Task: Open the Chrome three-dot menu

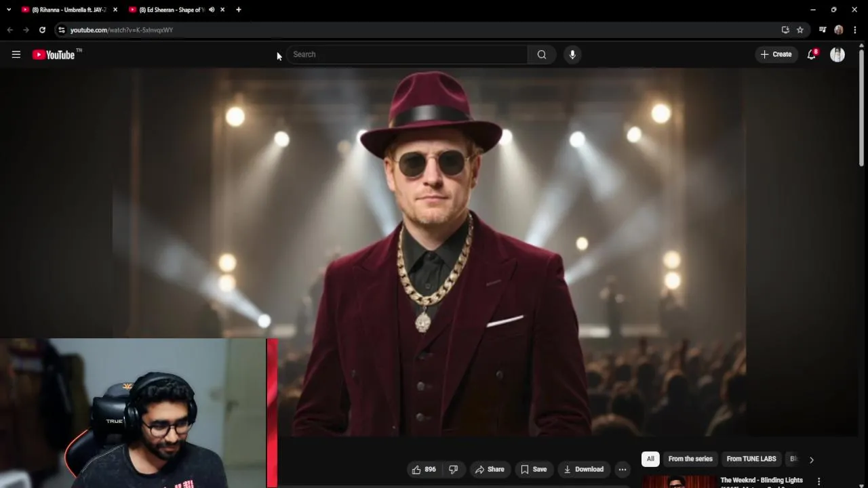Action: [855, 30]
